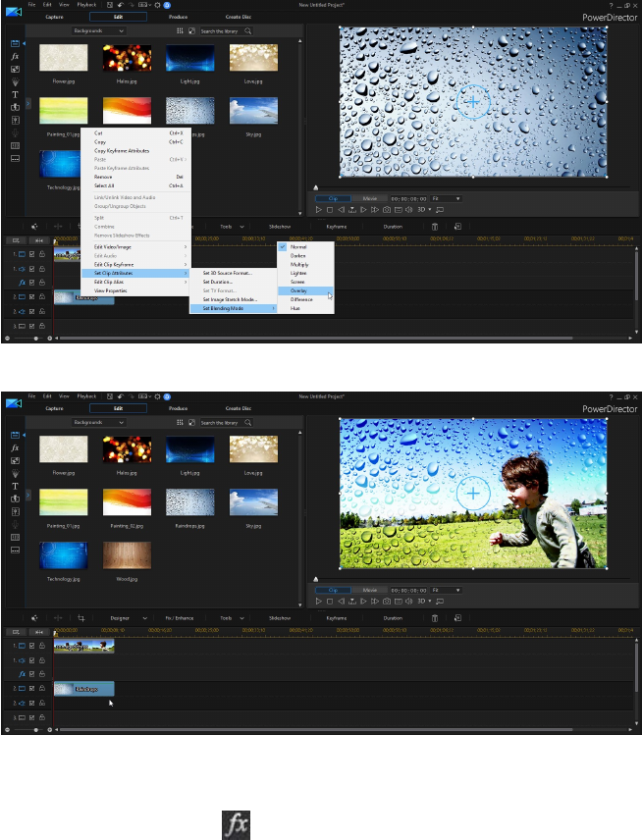Click Fix / Enhance button in lower timeline toolbar
This screenshot has height=840, width=642.
(x=180, y=617)
